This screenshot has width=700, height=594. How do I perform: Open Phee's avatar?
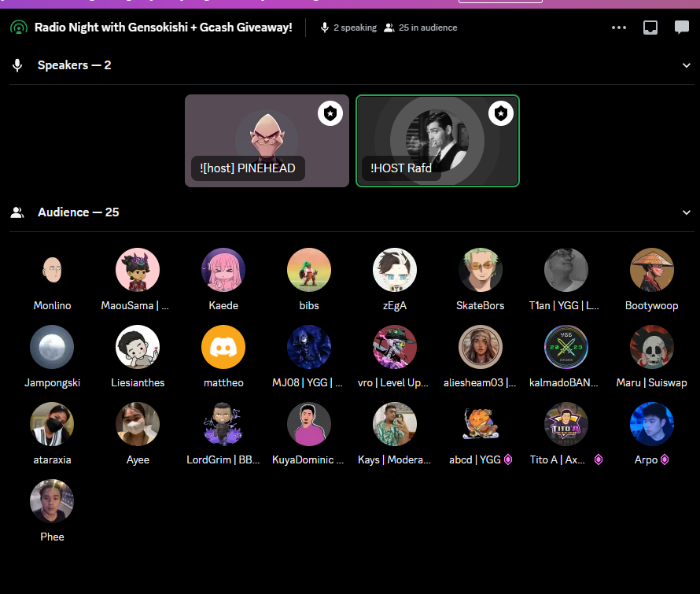coord(52,501)
